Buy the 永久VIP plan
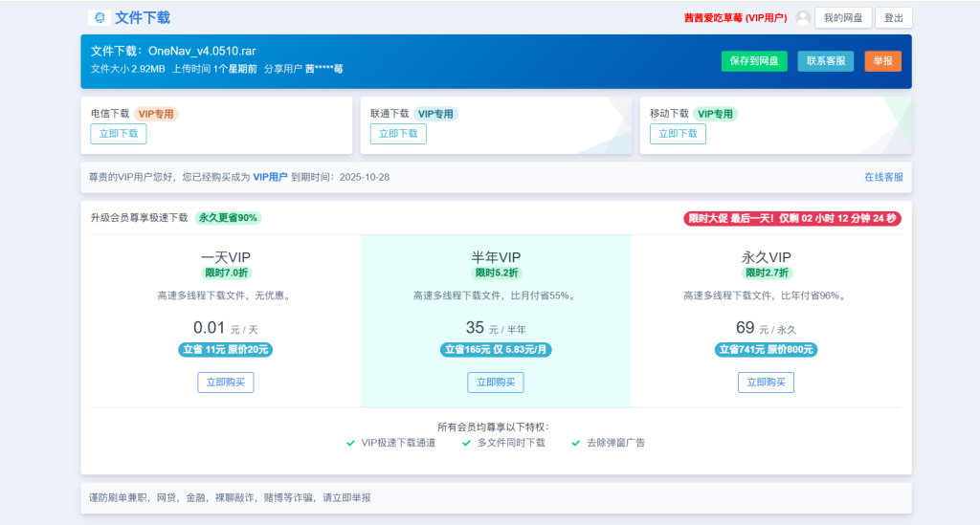This screenshot has height=525, width=980. tap(766, 383)
